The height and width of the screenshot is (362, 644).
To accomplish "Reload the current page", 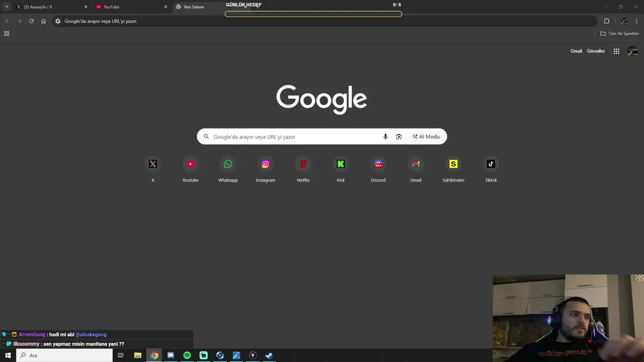I will [31, 21].
